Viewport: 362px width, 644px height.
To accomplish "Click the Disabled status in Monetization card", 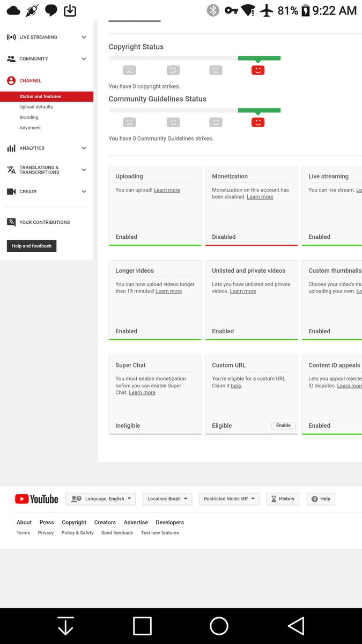I will pyautogui.click(x=224, y=237).
